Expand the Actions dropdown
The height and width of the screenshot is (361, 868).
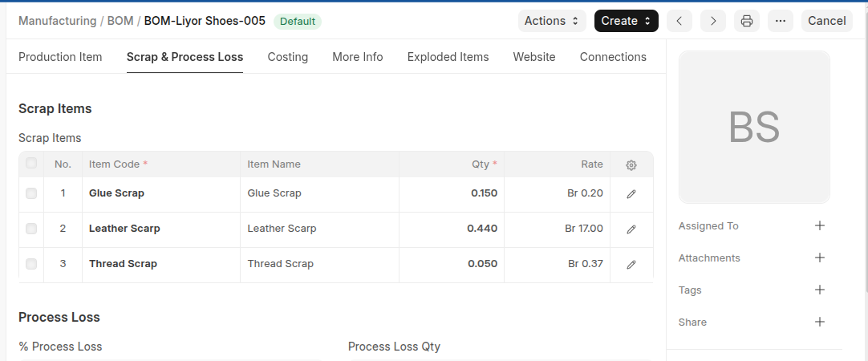552,21
